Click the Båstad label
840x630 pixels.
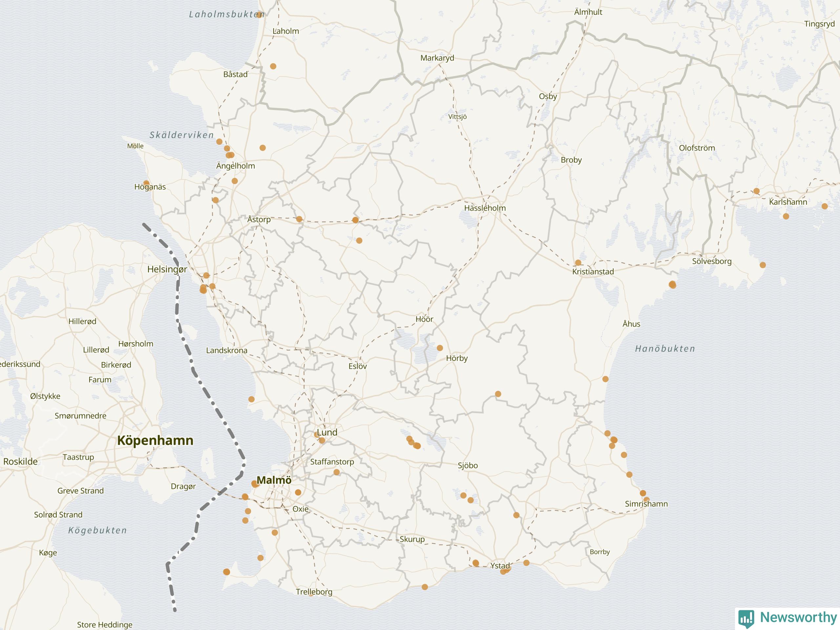[x=236, y=74]
